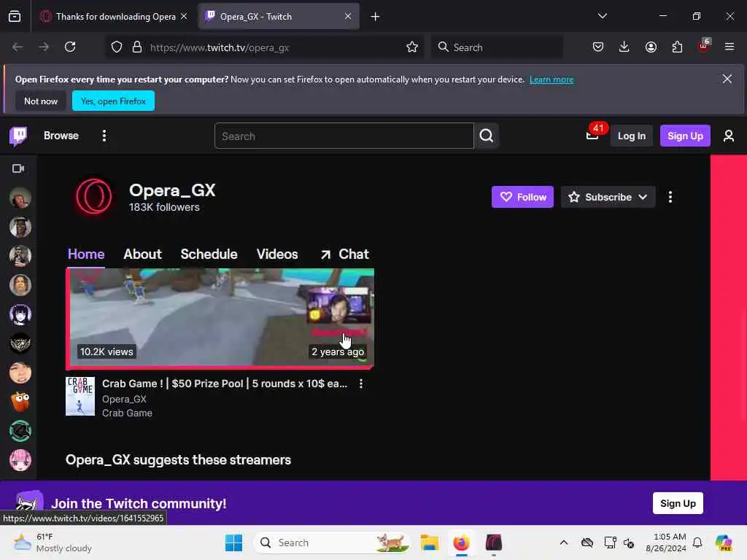Open the About channel tab
This screenshot has height=560, width=747.
(x=142, y=254)
